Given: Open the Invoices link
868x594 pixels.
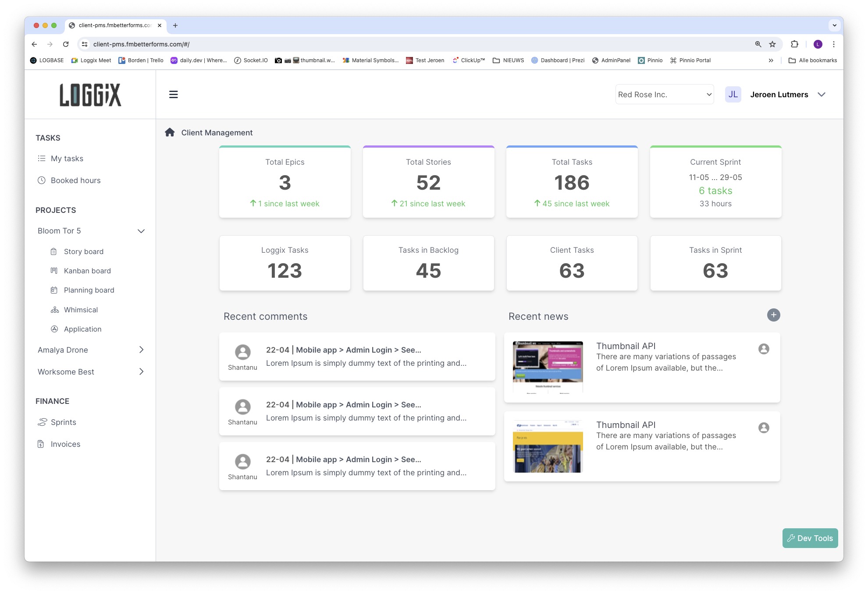Looking at the screenshot, I should point(65,444).
